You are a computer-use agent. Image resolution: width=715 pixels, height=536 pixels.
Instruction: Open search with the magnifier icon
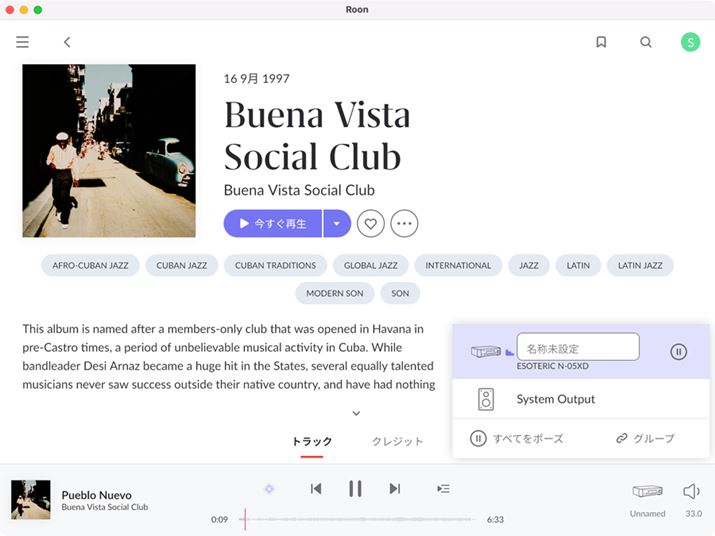[646, 42]
